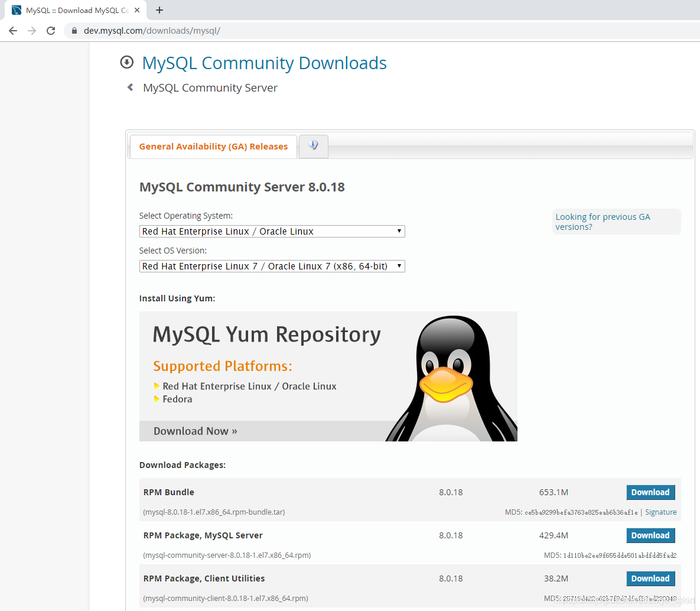
Task: Select the MySQL Download browser tab
Action: 76,10
